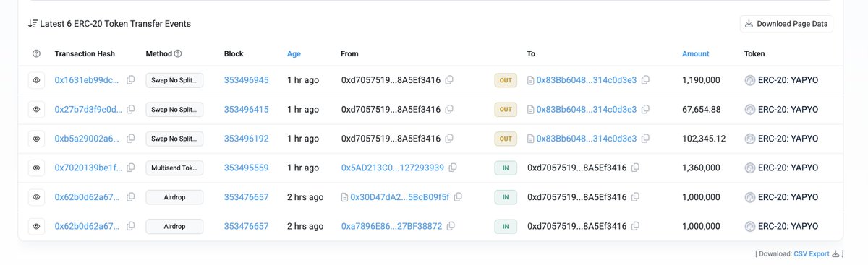Image resolution: width=868 pixels, height=265 pixels.
Task: Click the Amount column header
Action: [695, 53]
